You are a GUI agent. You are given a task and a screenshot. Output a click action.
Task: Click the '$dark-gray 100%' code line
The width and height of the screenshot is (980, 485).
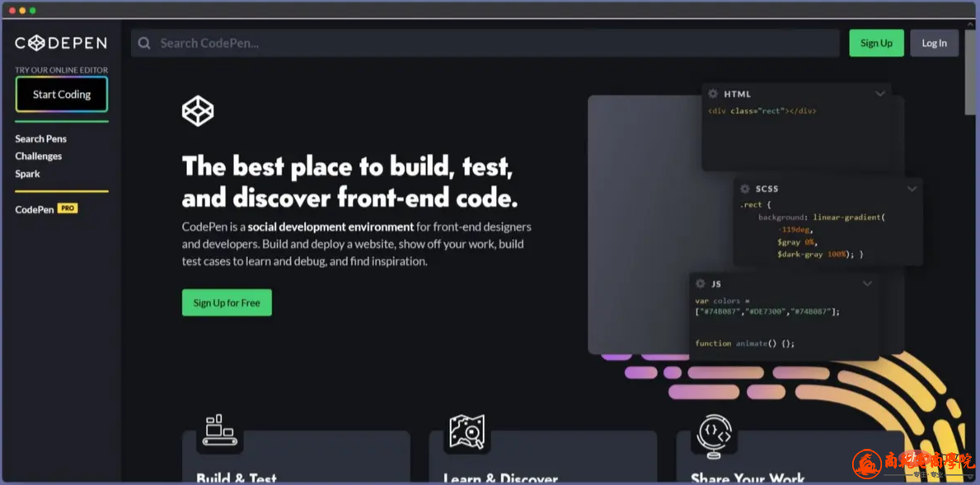pyautogui.click(x=820, y=254)
